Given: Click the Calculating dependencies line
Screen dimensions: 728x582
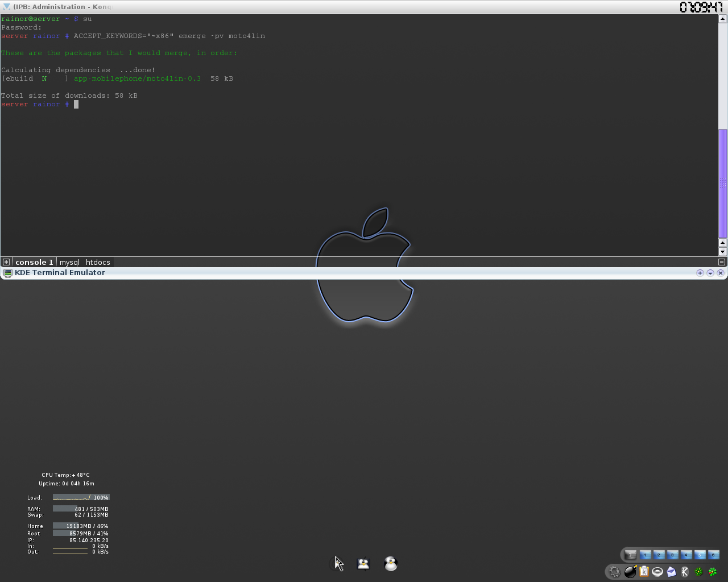Looking at the screenshot, I should (x=78, y=70).
